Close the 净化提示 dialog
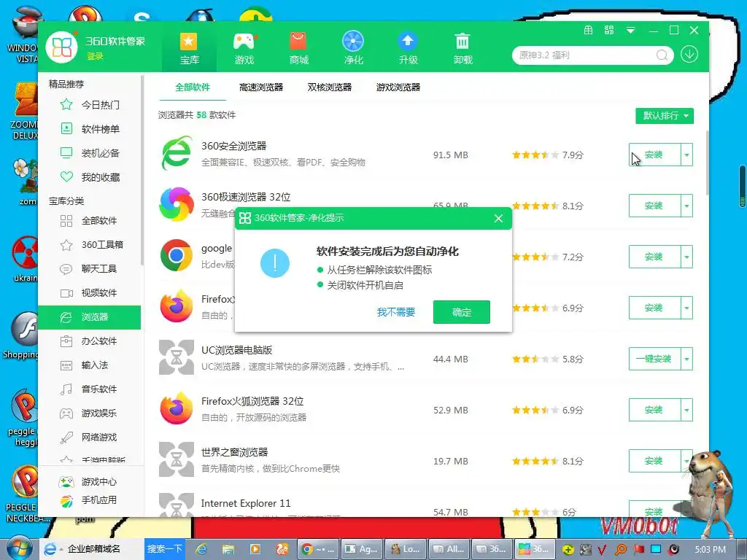This screenshot has width=747, height=560. click(498, 218)
